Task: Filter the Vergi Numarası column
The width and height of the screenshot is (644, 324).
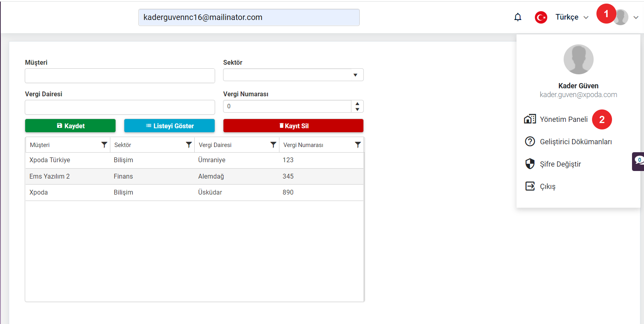Action: [x=358, y=145]
